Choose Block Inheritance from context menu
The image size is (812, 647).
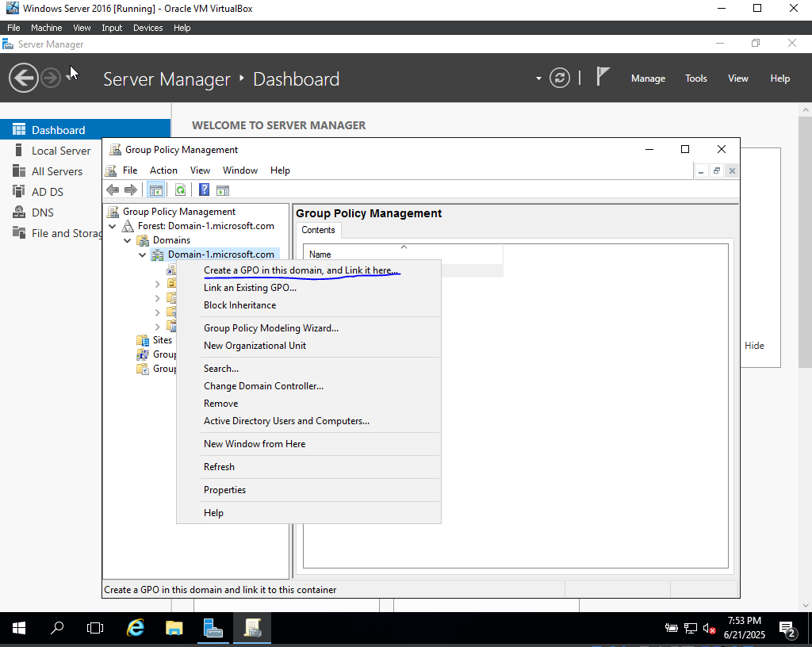click(x=308, y=305)
